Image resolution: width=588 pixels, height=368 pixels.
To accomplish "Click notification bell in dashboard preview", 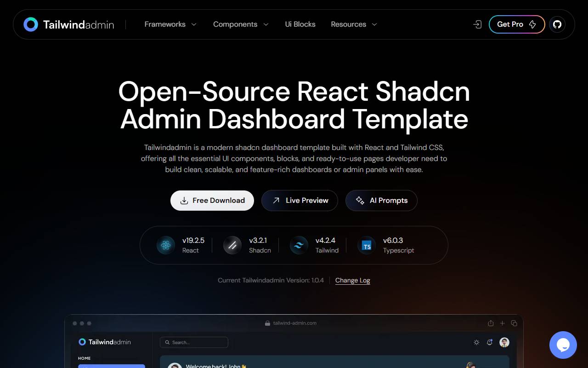I will click(x=490, y=342).
